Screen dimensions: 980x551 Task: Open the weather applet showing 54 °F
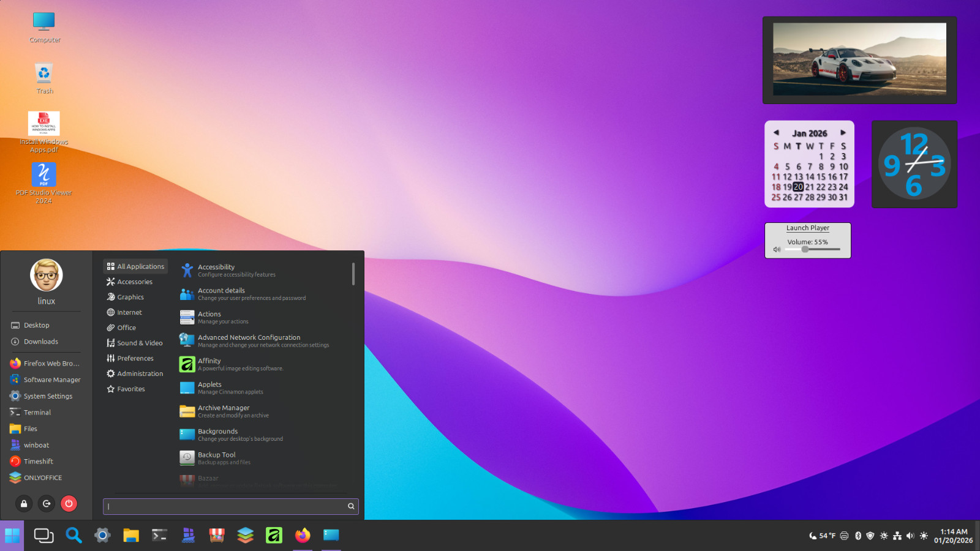coord(822,536)
